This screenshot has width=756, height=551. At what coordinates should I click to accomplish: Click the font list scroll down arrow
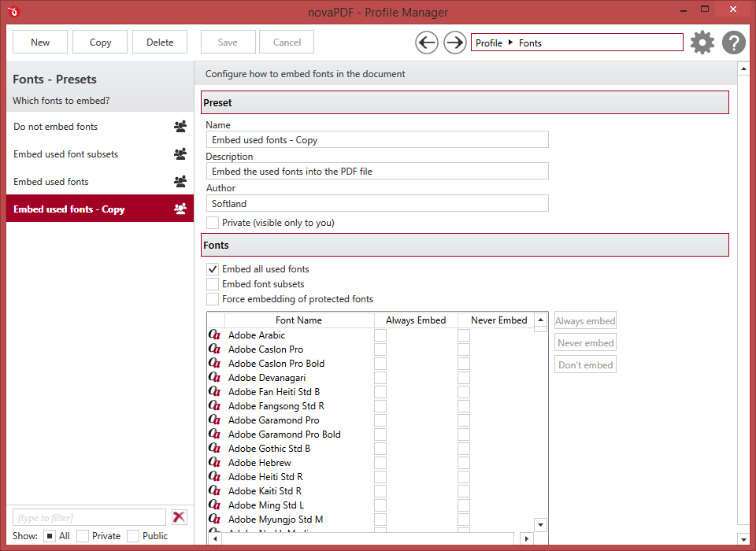[540, 525]
